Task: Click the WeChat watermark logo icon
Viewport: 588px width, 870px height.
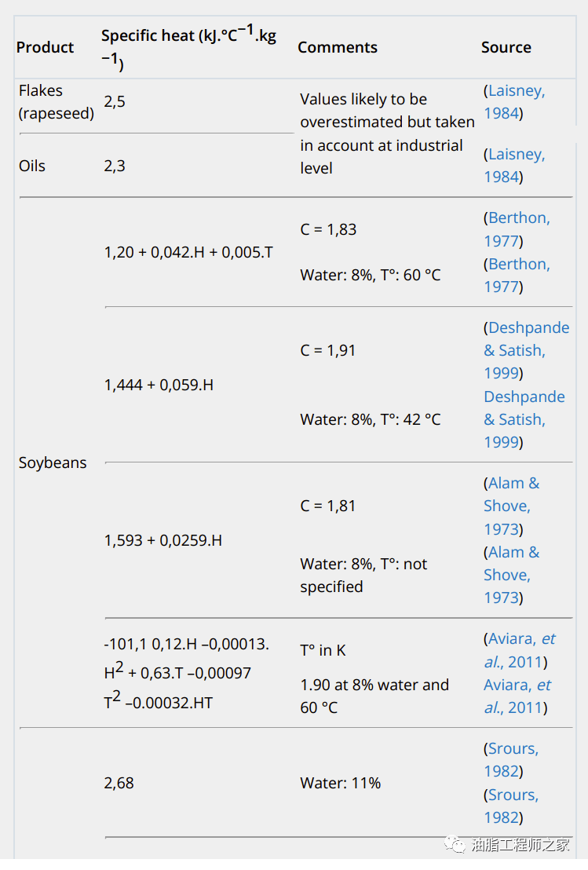Action: coord(455,846)
